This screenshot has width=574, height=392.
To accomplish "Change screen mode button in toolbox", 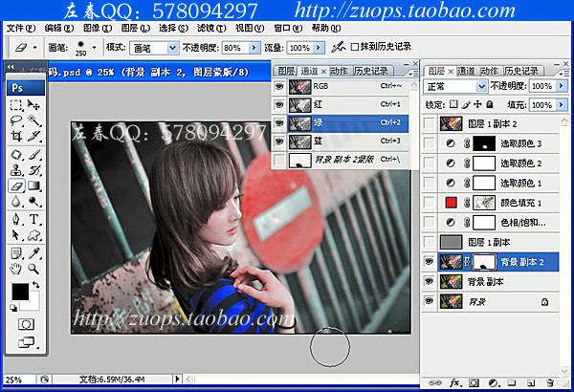I will 27,342.
